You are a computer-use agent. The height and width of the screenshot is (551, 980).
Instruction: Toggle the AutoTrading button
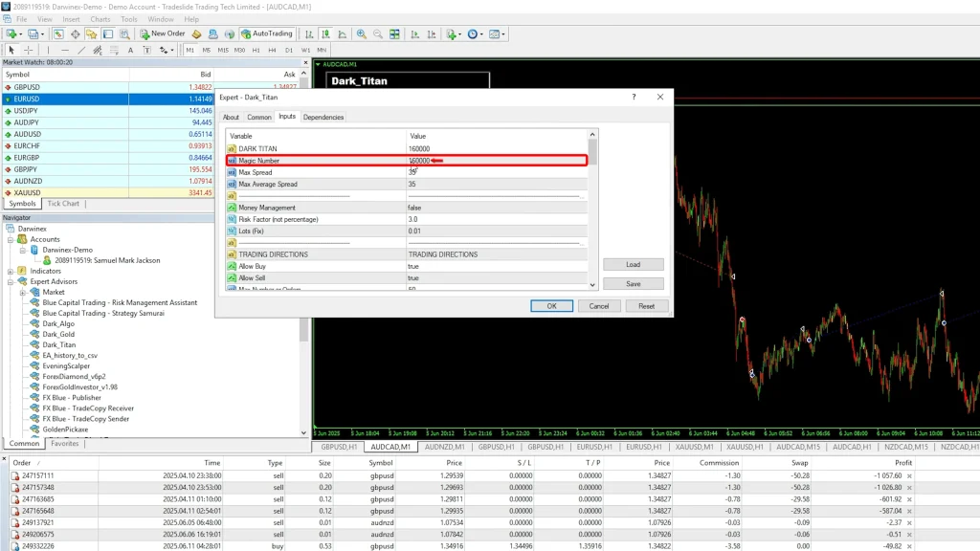coord(267,33)
